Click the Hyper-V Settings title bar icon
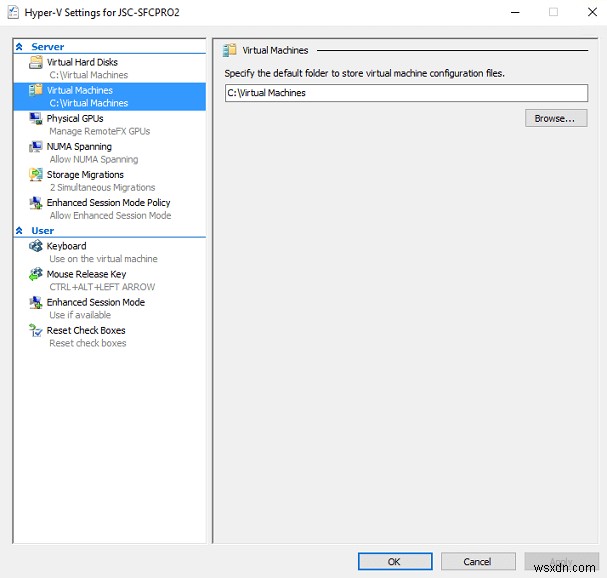 13,12
